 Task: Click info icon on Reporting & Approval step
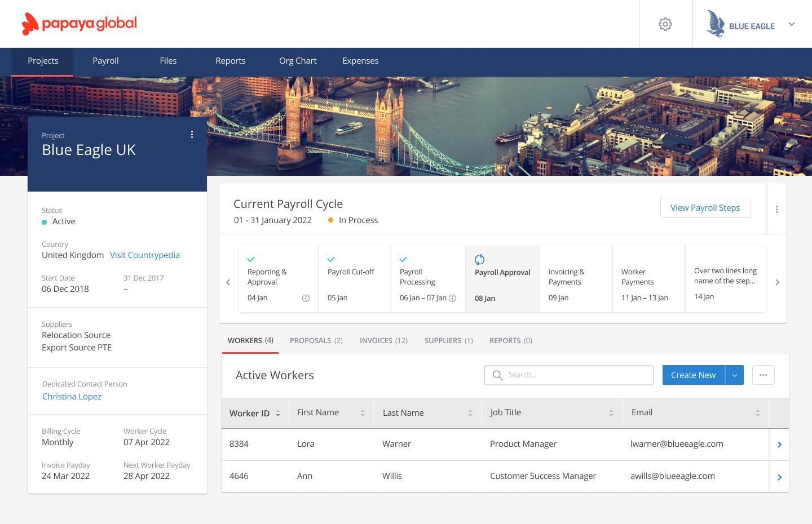click(x=306, y=298)
